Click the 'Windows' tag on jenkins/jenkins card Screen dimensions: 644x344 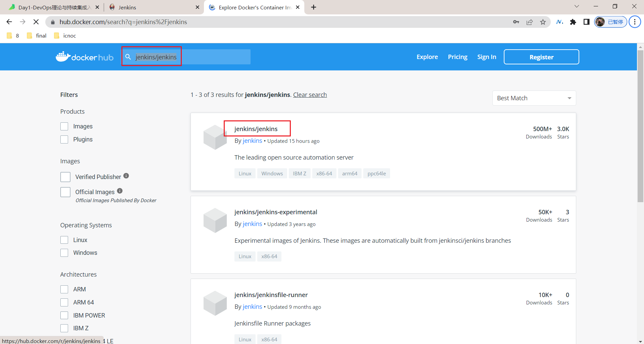(x=272, y=174)
